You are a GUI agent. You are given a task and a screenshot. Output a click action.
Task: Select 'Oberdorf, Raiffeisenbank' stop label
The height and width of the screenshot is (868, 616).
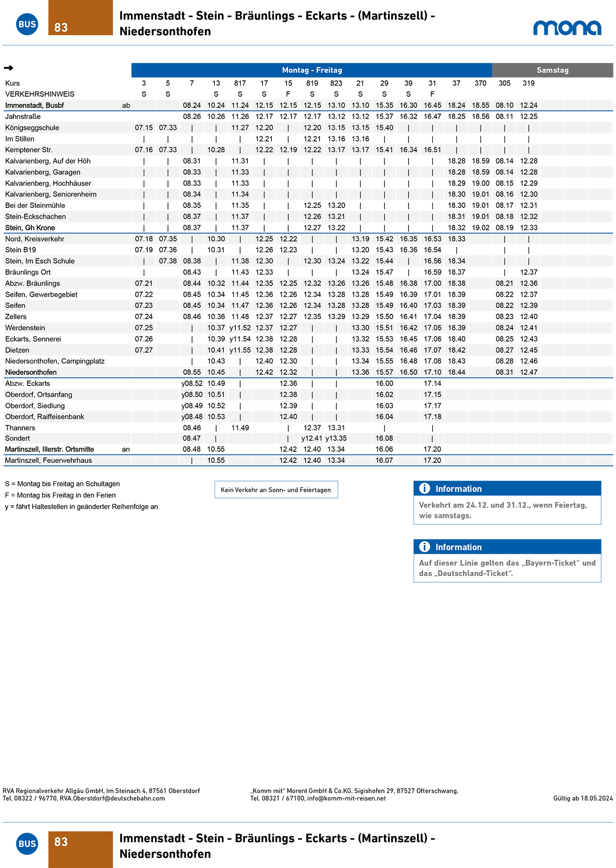coord(45,417)
